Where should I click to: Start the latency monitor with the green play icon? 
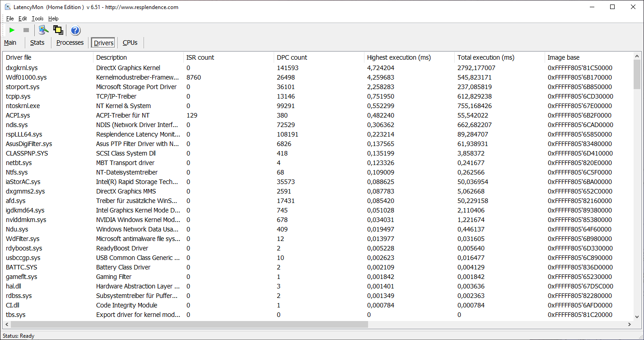(12, 30)
